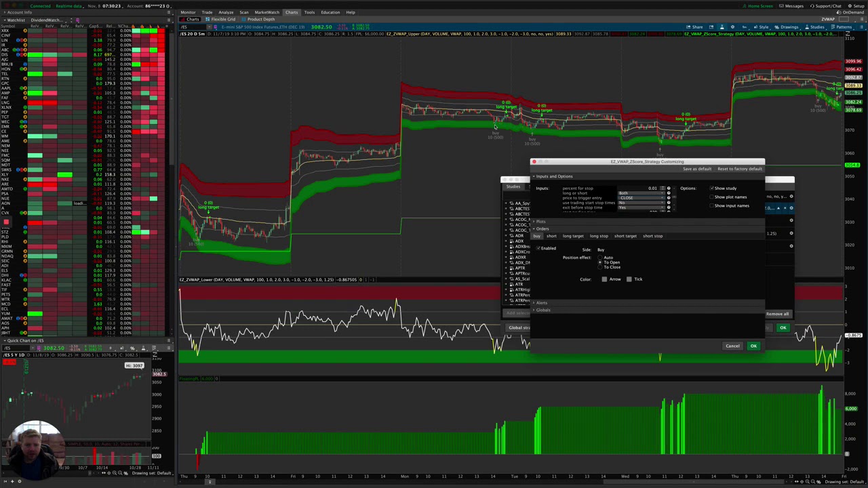Select To Close position effect

click(600, 267)
